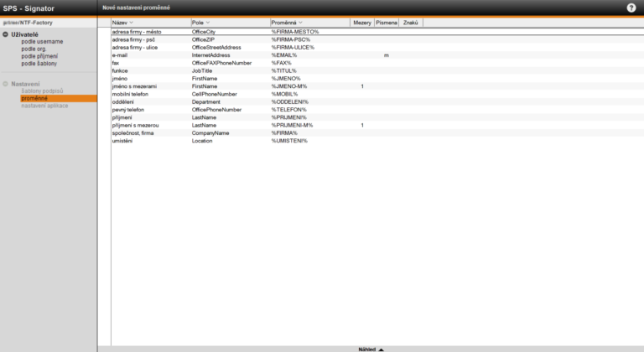Viewport: 644px width, 352px height.
Task: Sort by the Mezery column header
Action: click(x=362, y=22)
